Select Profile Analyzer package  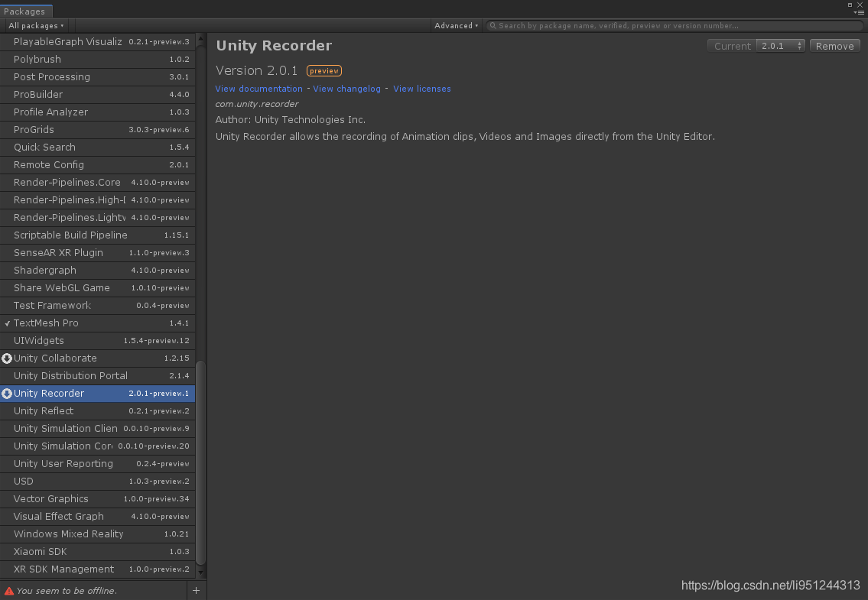(x=97, y=112)
